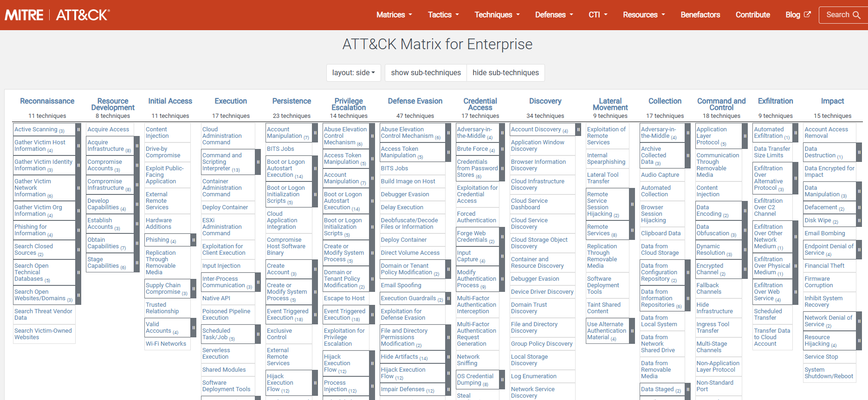This screenshot has height=400, width=868.
Task: Click the gray handle beside Automated Exfiltration
Action: coord(795,133)
